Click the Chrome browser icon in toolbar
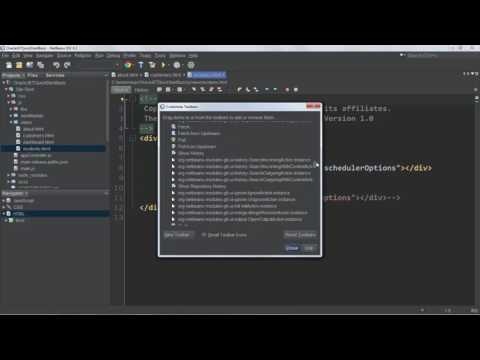The height and width of the screenshot is (360, 480). [x=127, y=65]
